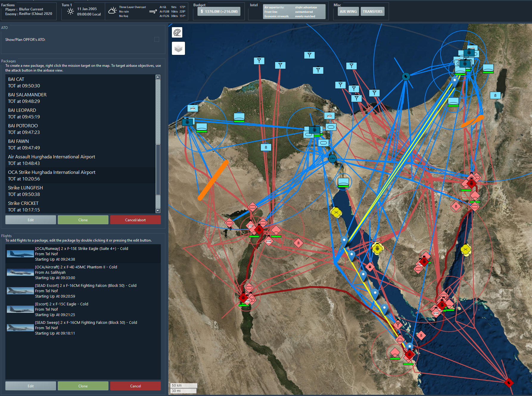Open the TRANSFERS window
532x396 pixels.
(372, 12)
